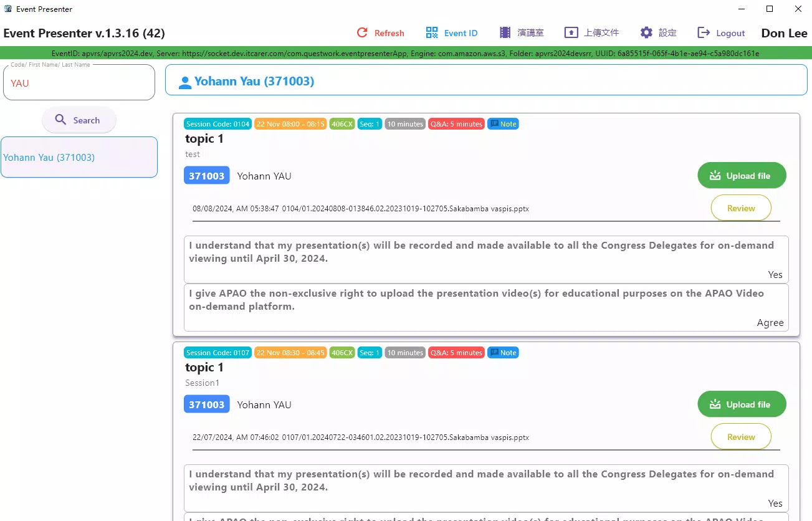Open 上傳文件 upload documents page

tap(591, 33)
